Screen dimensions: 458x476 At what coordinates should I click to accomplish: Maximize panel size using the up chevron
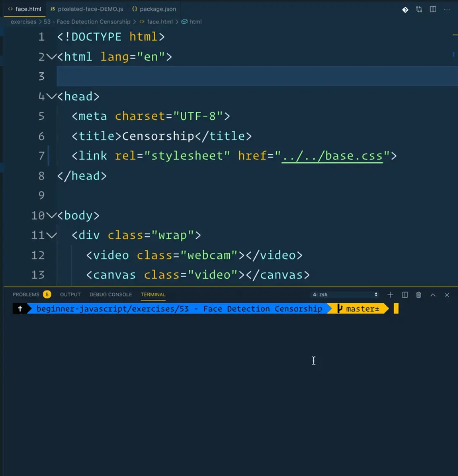tap(433, 295)
